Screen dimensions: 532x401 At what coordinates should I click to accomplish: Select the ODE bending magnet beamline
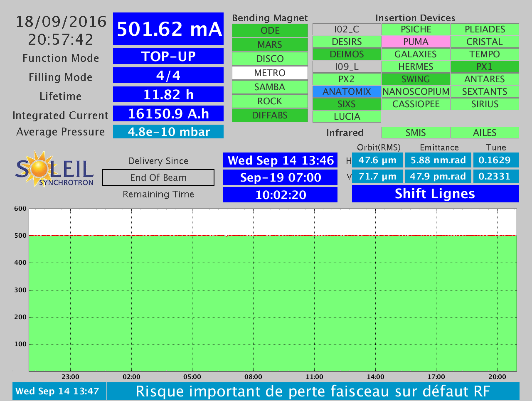click(x=270, y=31)
